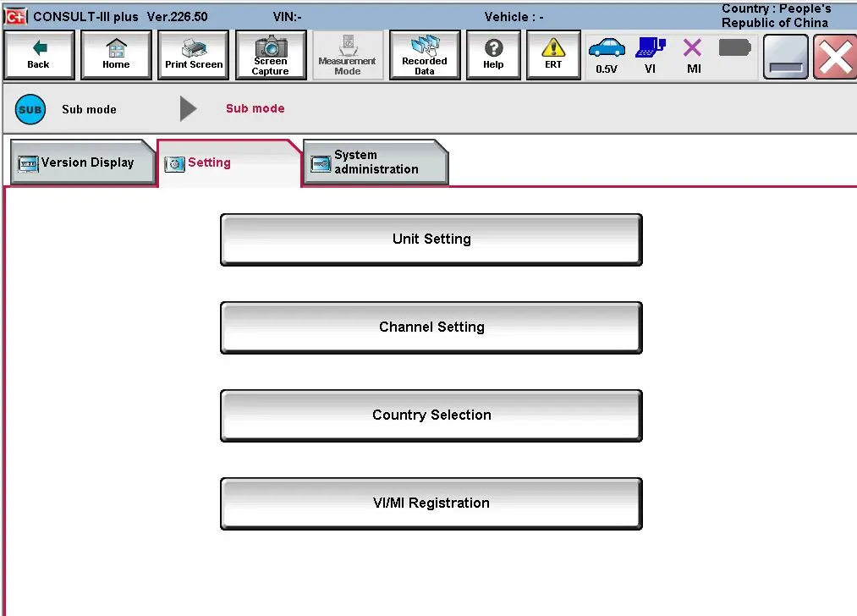Click the Back arrow button
Screen dimensions: 857x616
pyautogui.click(x=39, y=55)
